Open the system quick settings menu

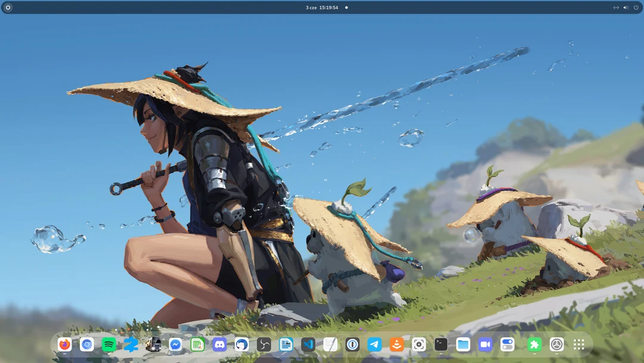click(625, 7)
